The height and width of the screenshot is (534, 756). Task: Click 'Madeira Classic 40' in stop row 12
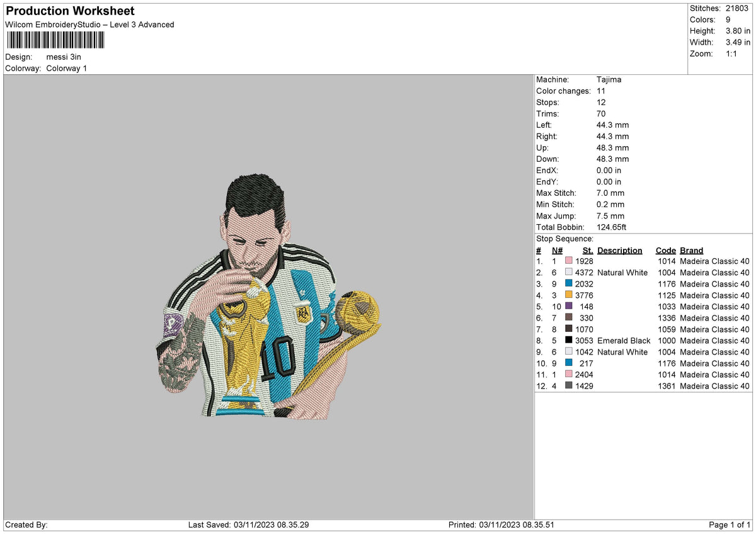click(x=715, y=386)
